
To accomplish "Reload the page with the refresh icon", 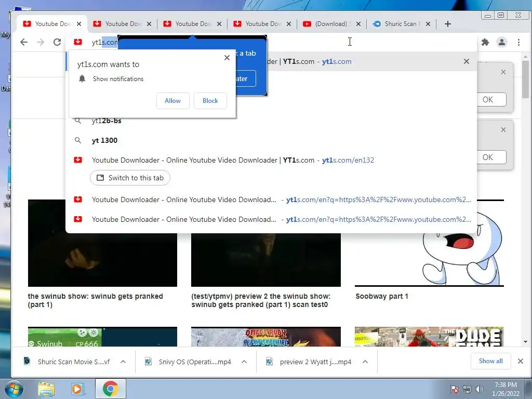I will click(x=57, y=42).
